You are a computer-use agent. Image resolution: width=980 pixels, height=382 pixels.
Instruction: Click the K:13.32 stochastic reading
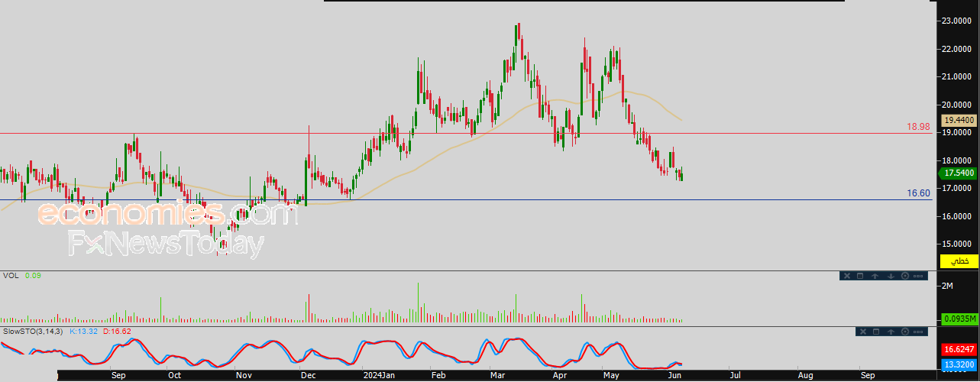[x=84, y=332]
